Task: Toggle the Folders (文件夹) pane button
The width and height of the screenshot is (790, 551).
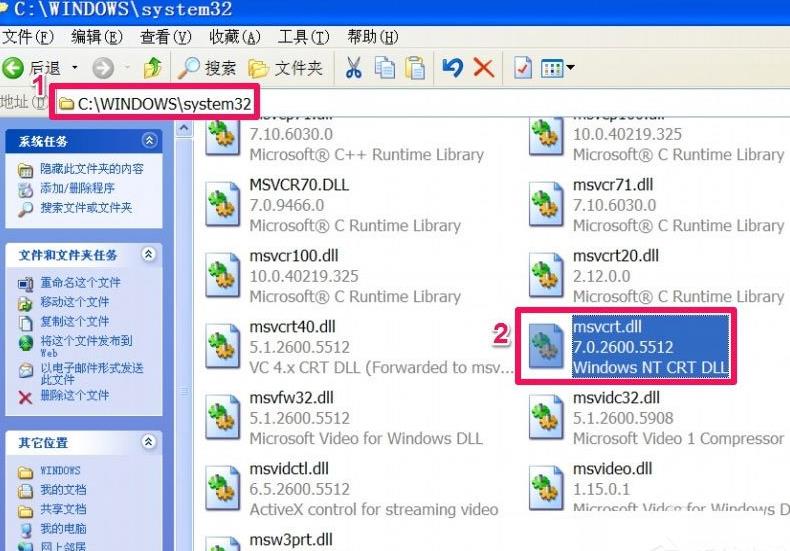Action: 286,68
